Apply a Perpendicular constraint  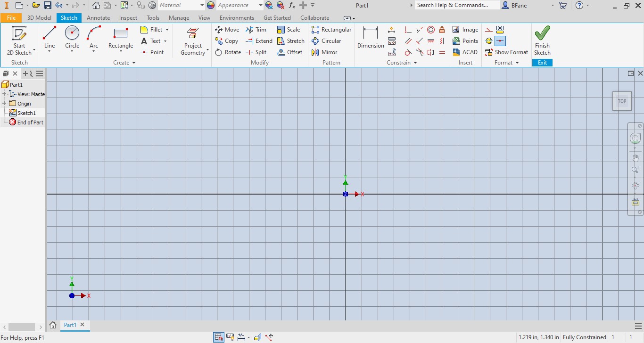407,30
